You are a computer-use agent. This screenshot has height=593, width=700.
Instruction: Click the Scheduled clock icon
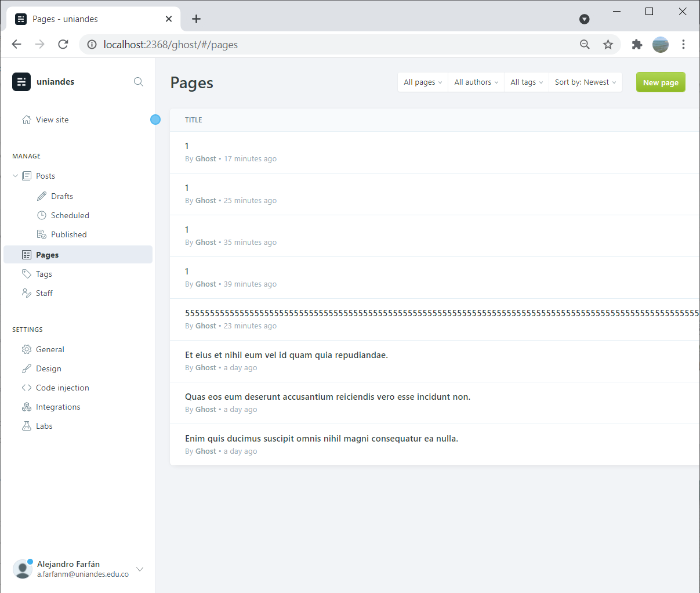(42, 215)
